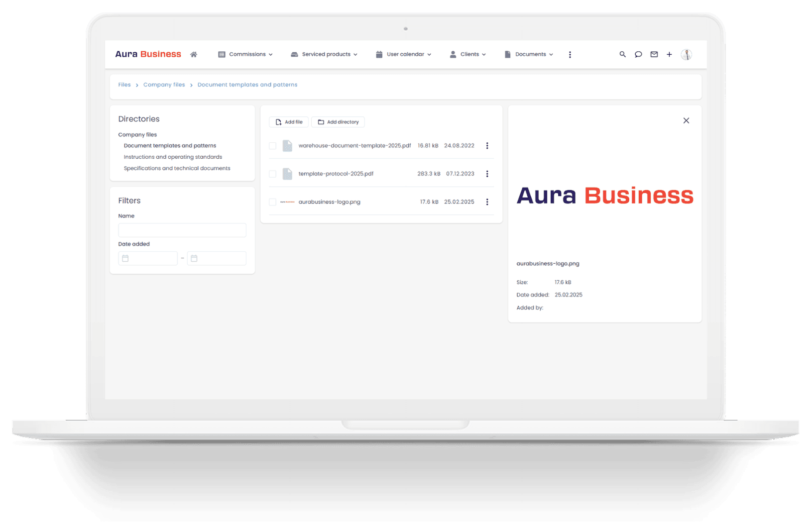This screenshot has height=522, width=812.
Task: Check the checkbox next to template-protocol-2025.pdf
Action: click(272, 174)
